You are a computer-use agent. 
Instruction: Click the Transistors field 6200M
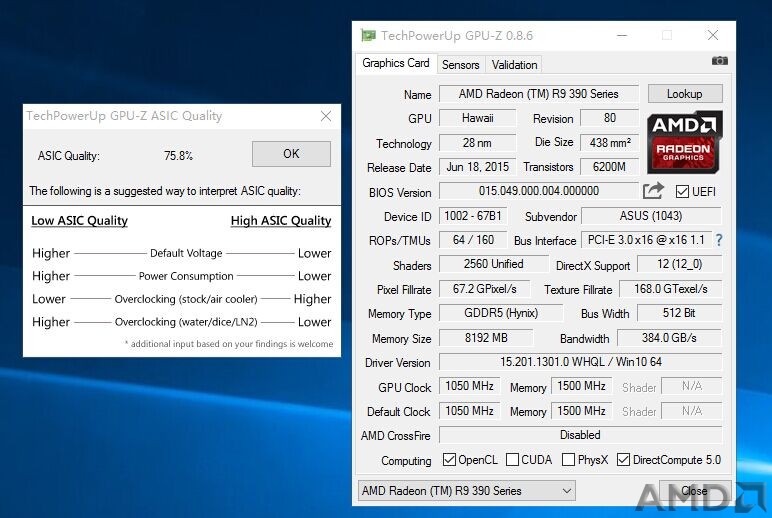tap(610, 167)
